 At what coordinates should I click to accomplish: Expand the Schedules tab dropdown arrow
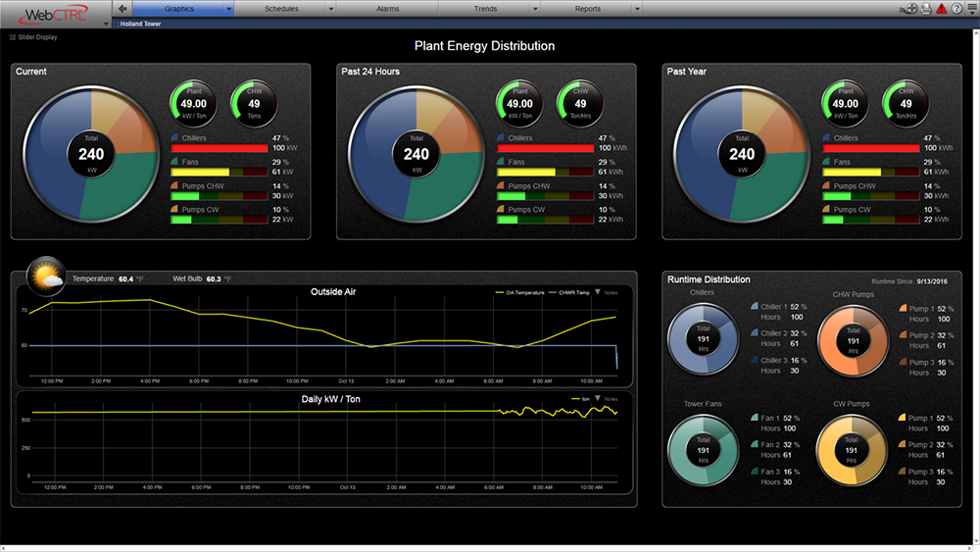[330, 9]
